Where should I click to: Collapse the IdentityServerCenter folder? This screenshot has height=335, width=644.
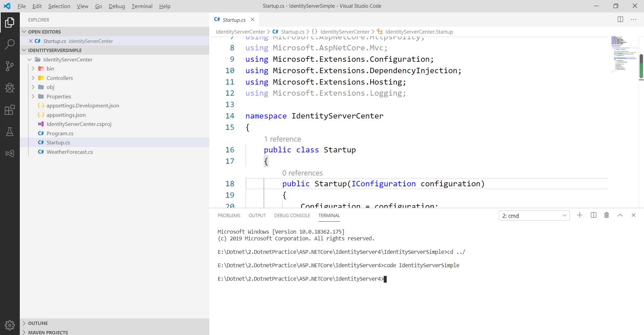[30, 59]
